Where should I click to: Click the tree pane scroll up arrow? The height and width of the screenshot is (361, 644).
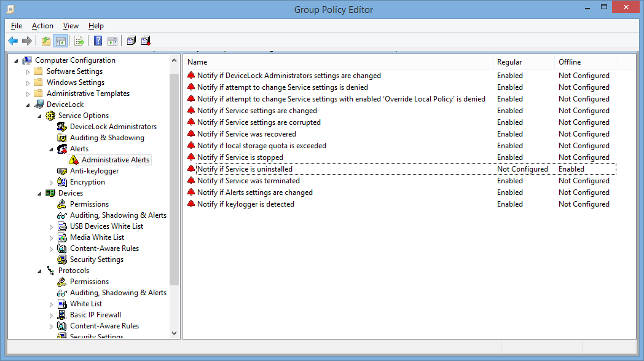(174, 60)
